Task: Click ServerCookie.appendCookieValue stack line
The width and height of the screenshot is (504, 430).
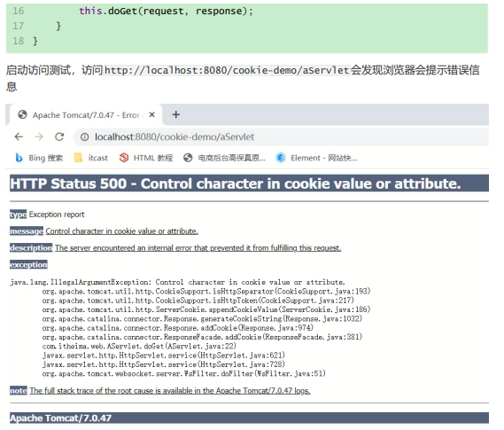Action: [206, 309]
